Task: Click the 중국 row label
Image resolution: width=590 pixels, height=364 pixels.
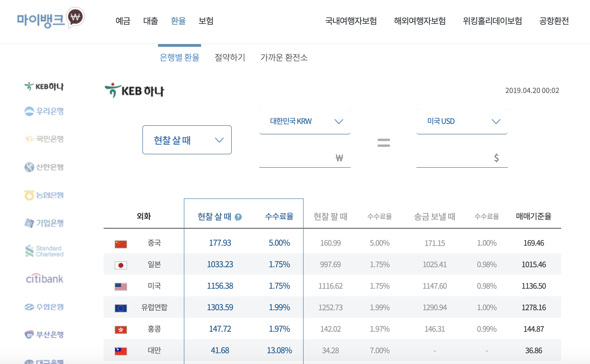Action: tap(154, 243)
